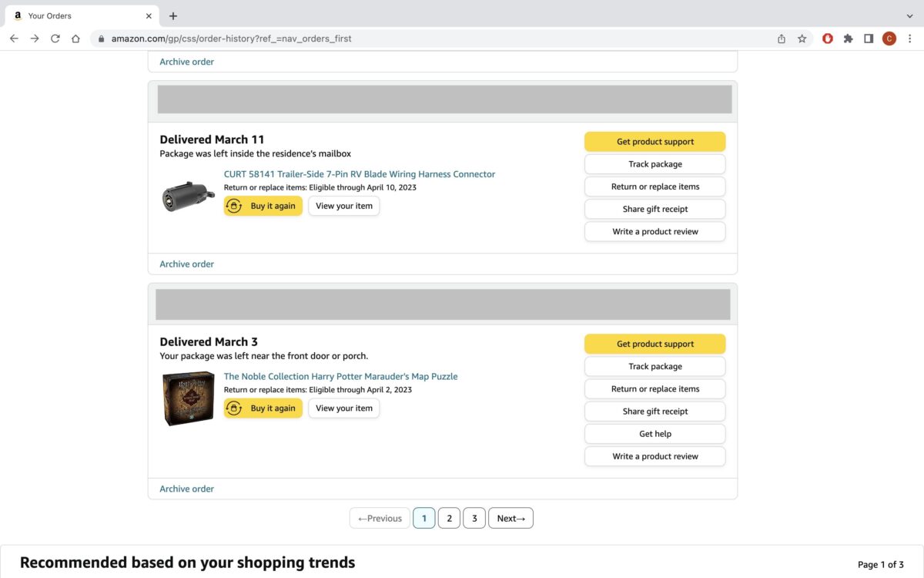Open the Chrome three-dot menu
Image resolution: width=924 pixels, height=578 pixels.
click(910, 39)
